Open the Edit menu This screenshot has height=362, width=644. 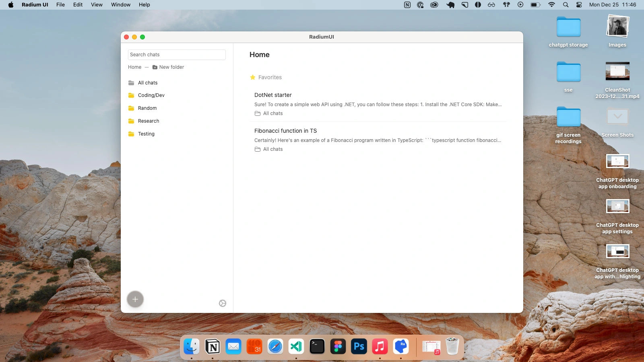(x=78, y=5)
